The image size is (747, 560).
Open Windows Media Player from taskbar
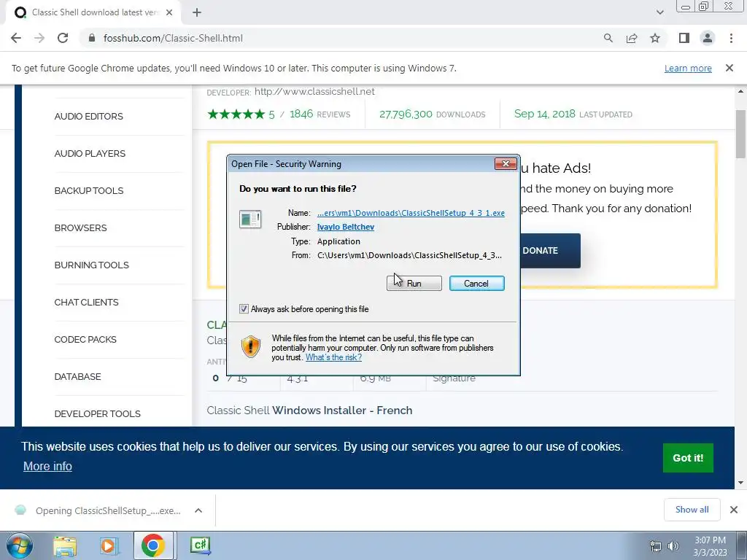[109, 545]
